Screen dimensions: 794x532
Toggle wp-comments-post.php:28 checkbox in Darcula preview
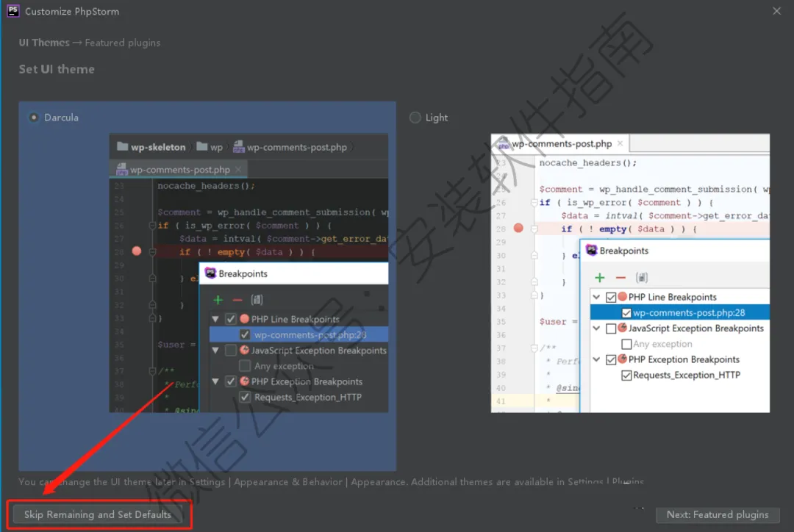pyautogui.click(x=245, y=334)
